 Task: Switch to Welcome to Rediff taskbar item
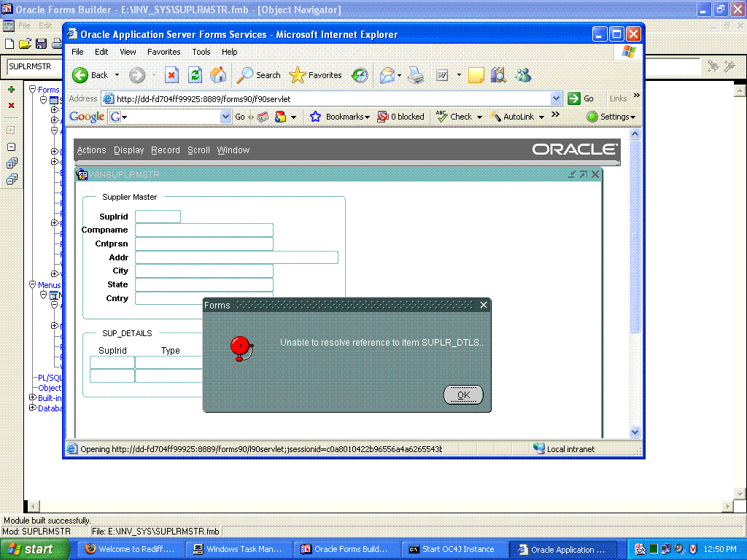coord(130,550)
